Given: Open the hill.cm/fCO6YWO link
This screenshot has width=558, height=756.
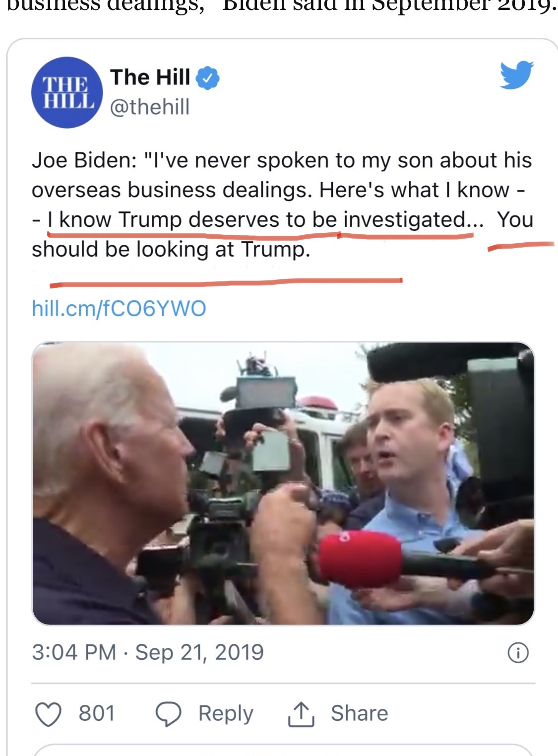Looking at the screenshot, I should point(119,308).
